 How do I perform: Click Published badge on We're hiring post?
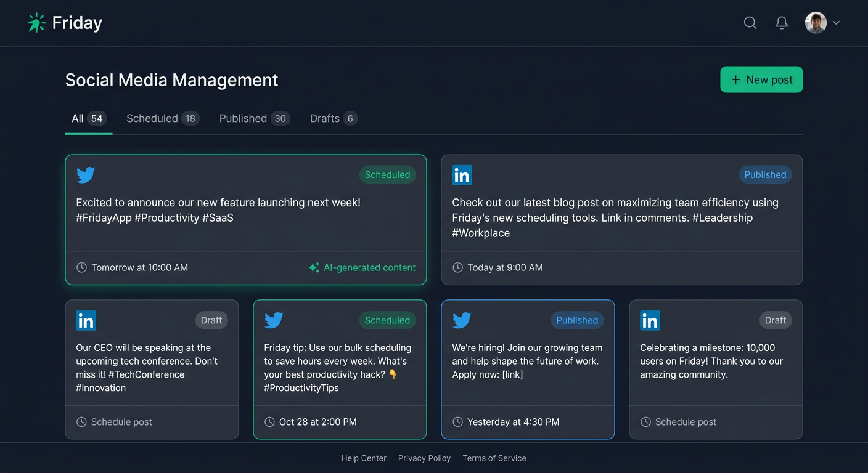(x=577, y=320)
